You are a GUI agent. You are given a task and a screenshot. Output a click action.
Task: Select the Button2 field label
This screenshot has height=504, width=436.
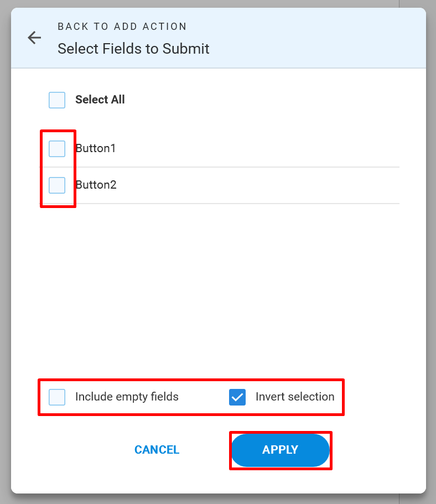(x=96, y=185)
